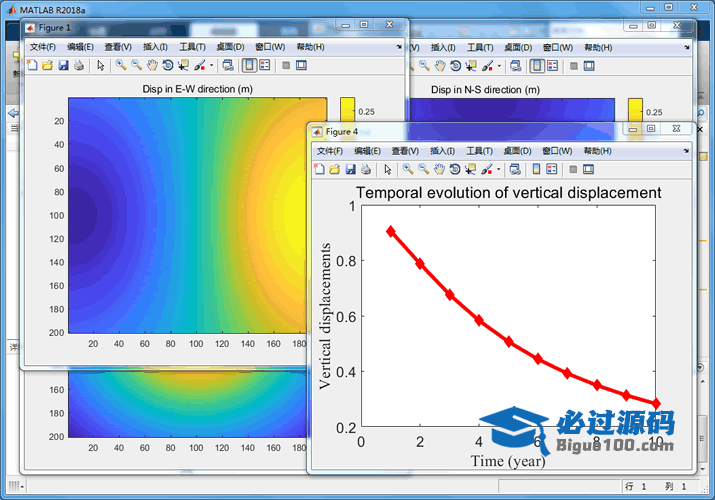Click dock arrow in Figure 4 menu bar
The image size is (715, 500).
pyautogui.click(x=686, y=151)
